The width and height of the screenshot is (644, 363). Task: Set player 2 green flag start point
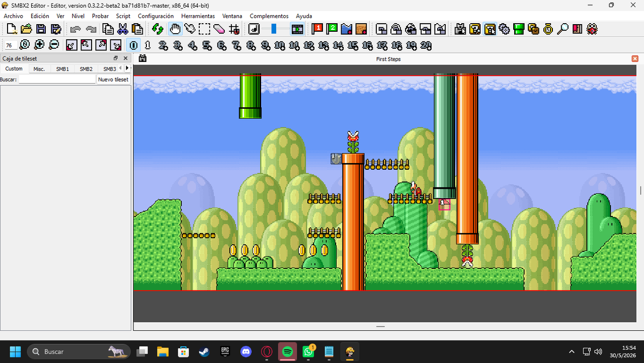pos(332,29)
